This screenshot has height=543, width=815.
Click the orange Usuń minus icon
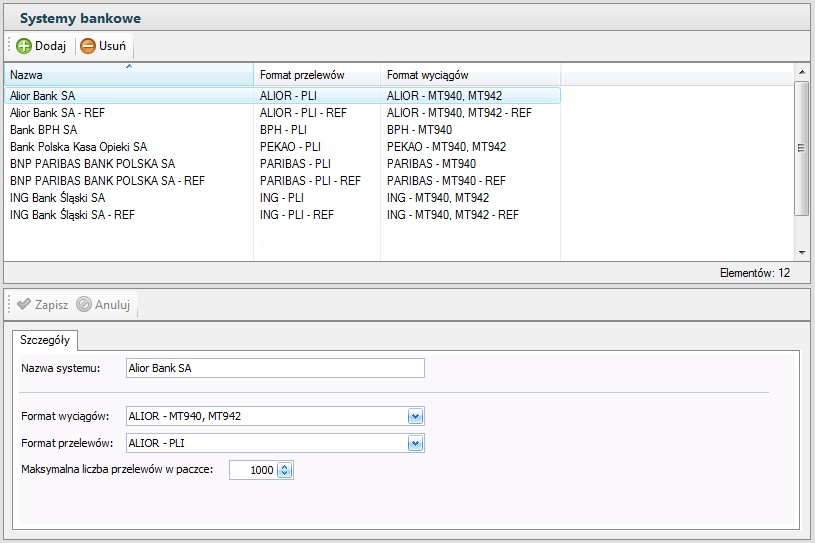tap(88, 46)
